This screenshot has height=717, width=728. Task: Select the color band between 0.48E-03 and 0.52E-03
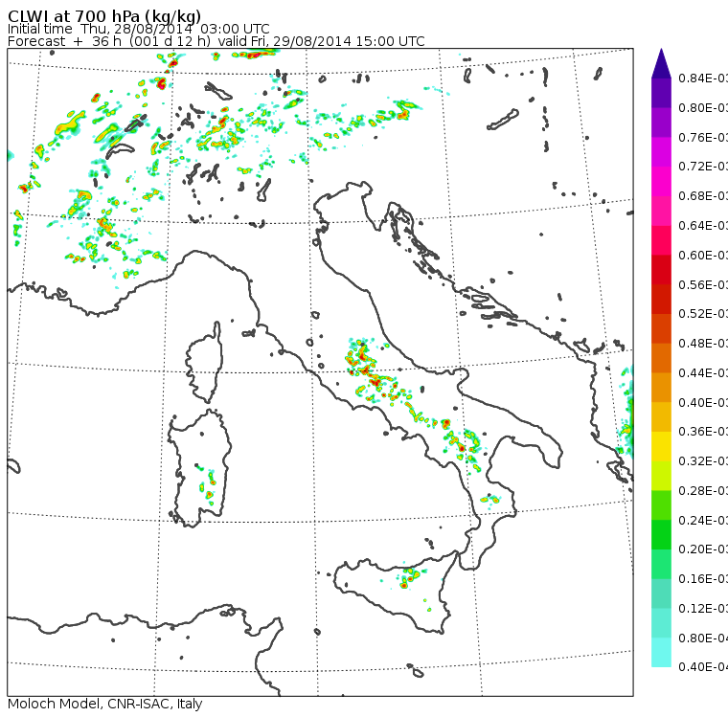661,328
